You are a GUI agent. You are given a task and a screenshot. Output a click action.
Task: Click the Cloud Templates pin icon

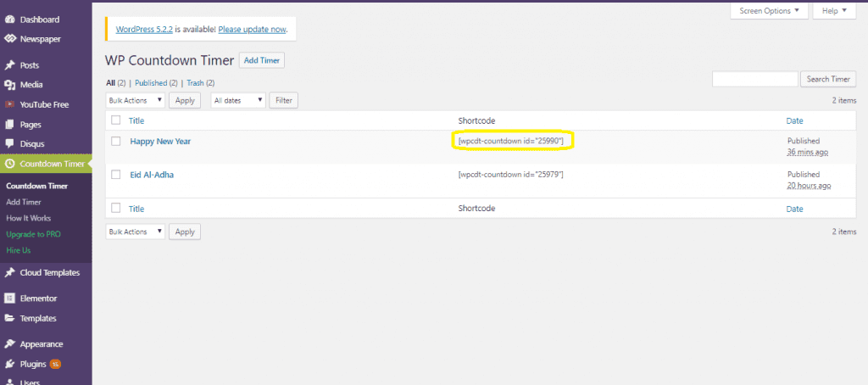coord(9,272)
